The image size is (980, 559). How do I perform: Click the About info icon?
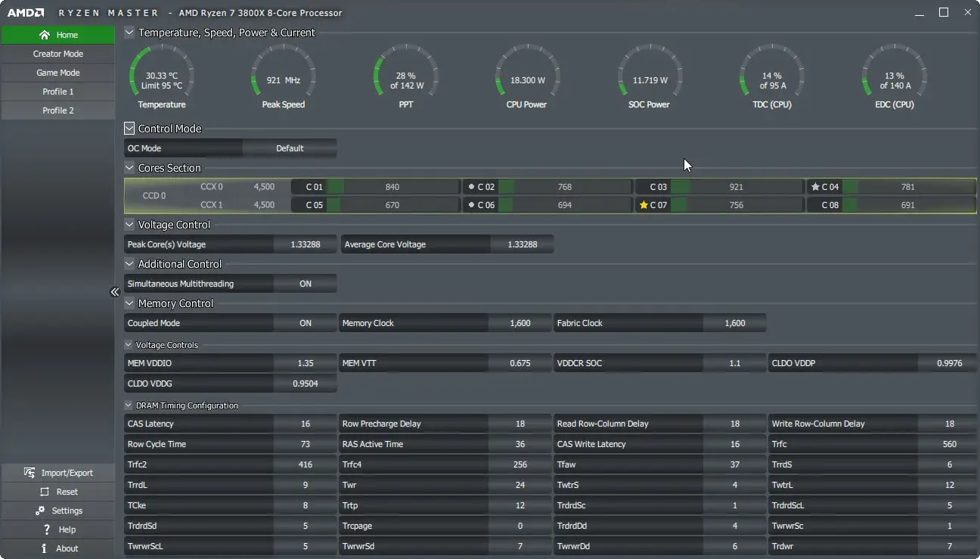coord(44,548)
